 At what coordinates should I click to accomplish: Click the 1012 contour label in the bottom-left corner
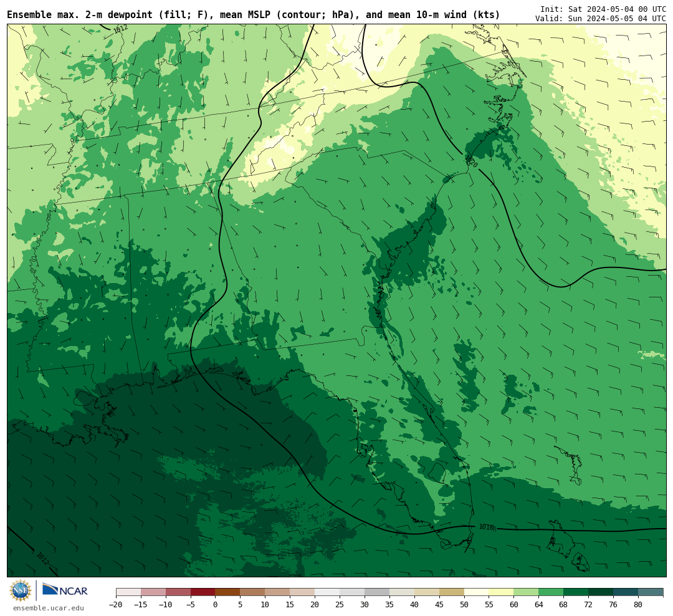pyautogui.click(x=42, y=559)
